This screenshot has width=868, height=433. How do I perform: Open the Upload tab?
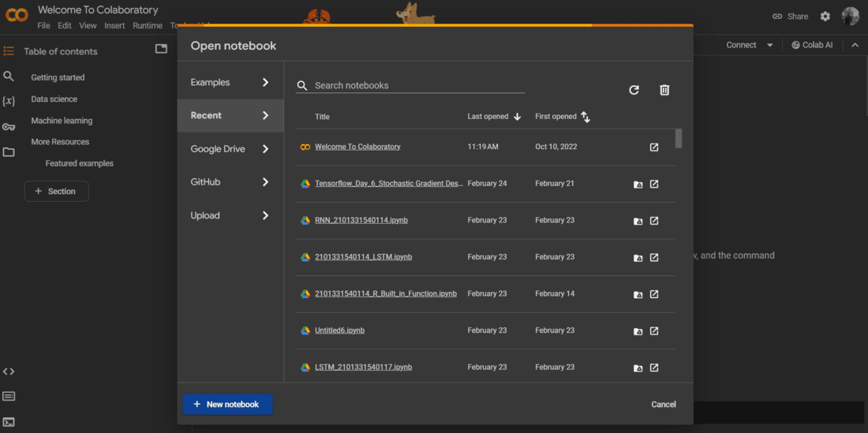230,215
